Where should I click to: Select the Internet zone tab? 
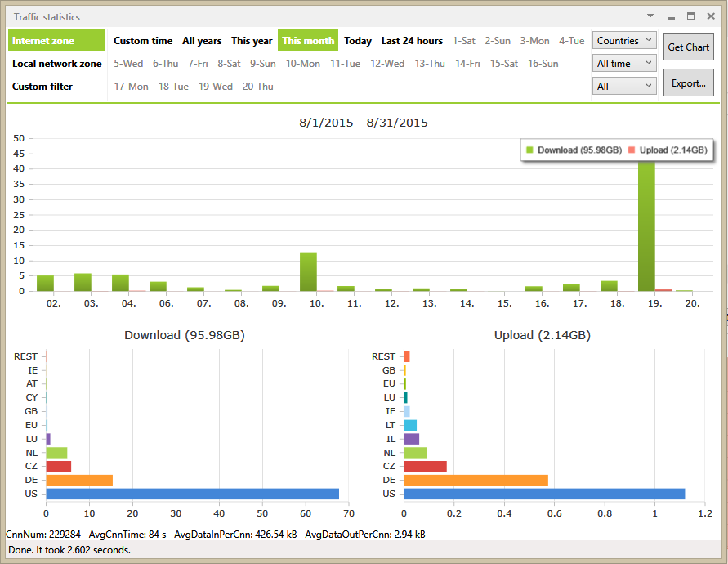(56, 41)
